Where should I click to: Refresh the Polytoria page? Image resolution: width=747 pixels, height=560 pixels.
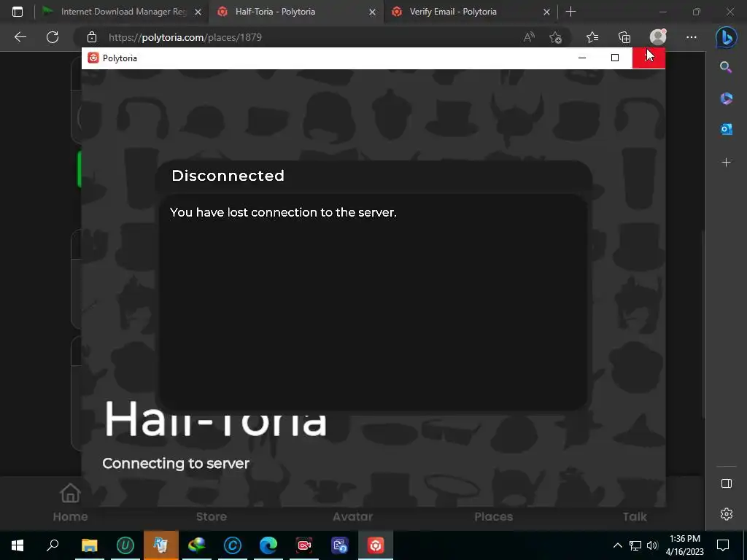pos(53,37)
